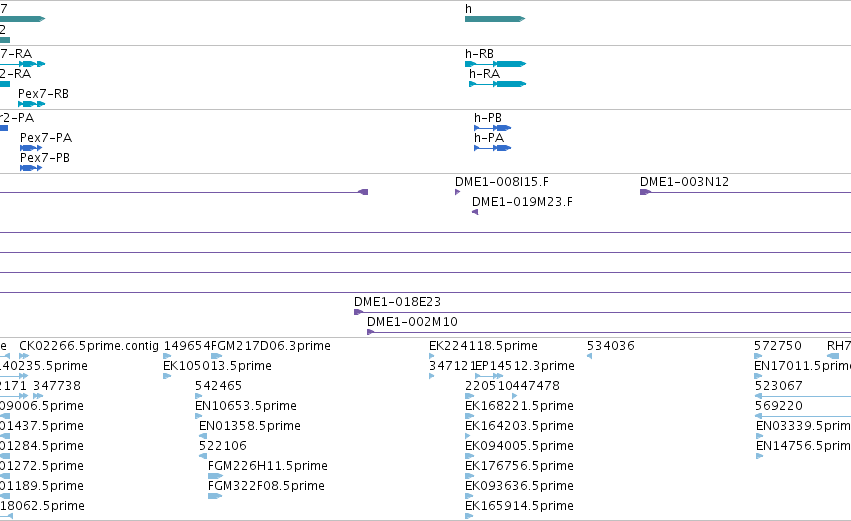This screenshot has width=851, height=521.
Task: Click the 542465 EST feature
Action: pyautogui.click(x=199, y=396)
